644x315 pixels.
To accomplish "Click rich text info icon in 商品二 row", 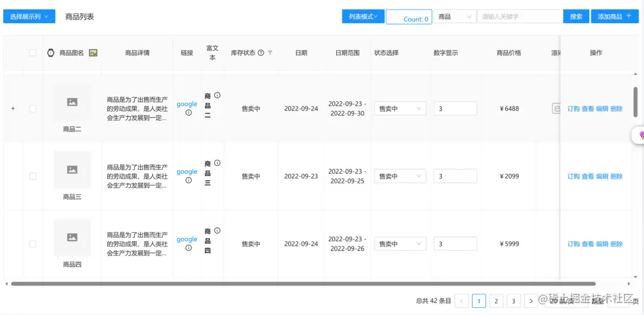I will pos(217,95).
